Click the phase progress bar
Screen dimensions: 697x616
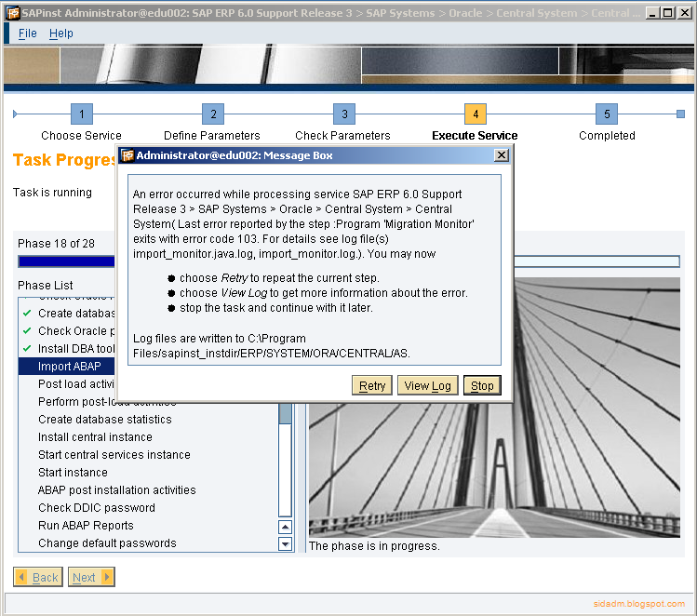click(x=349, y=261)
